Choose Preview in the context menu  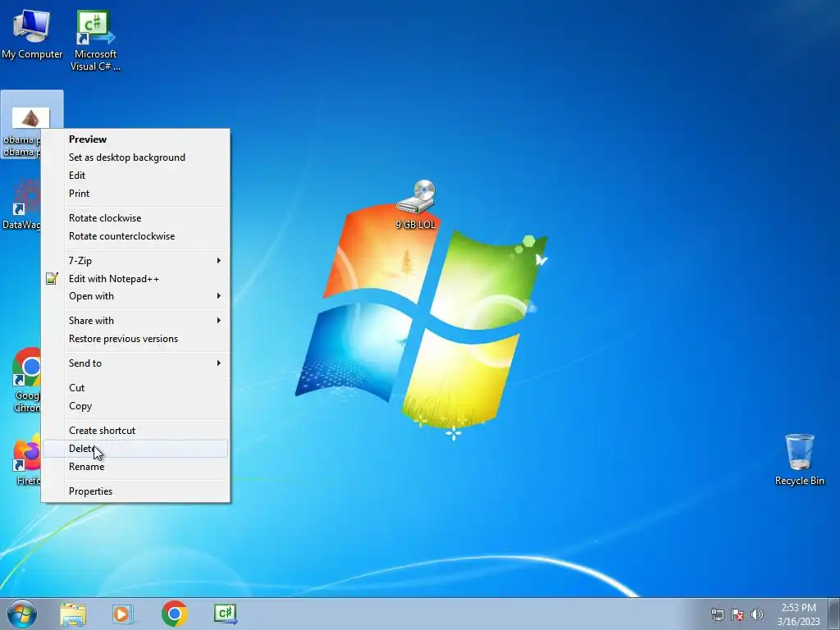tap(135, 139)
